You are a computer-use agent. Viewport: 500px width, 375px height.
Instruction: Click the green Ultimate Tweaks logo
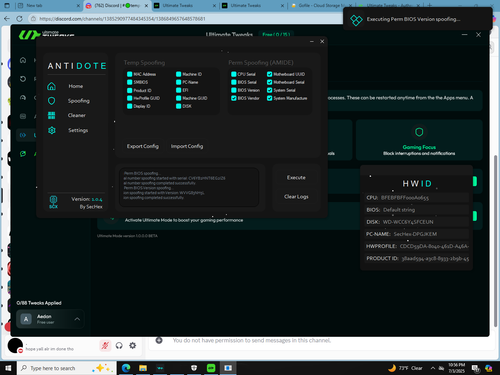click(29, 35)
